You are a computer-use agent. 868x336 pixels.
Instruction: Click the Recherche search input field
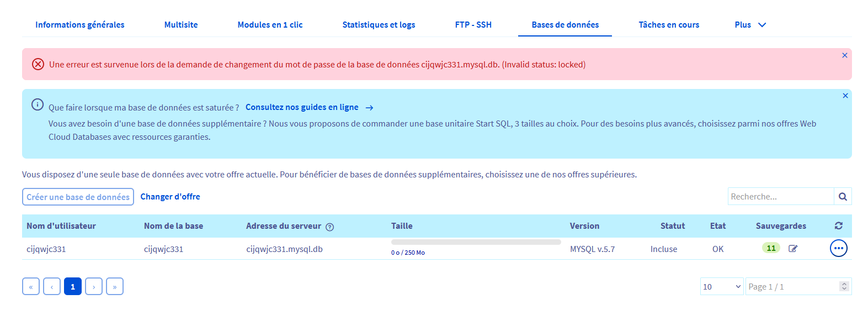780,197
